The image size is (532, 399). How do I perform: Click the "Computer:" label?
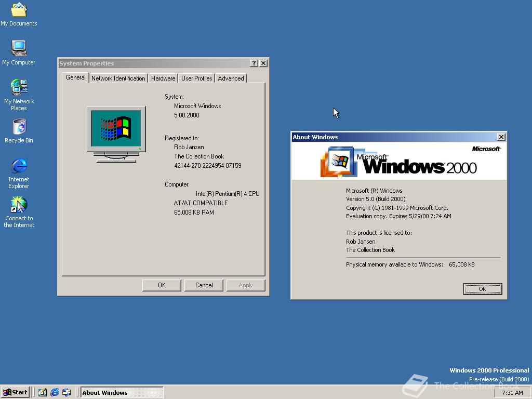coord(177,184)
